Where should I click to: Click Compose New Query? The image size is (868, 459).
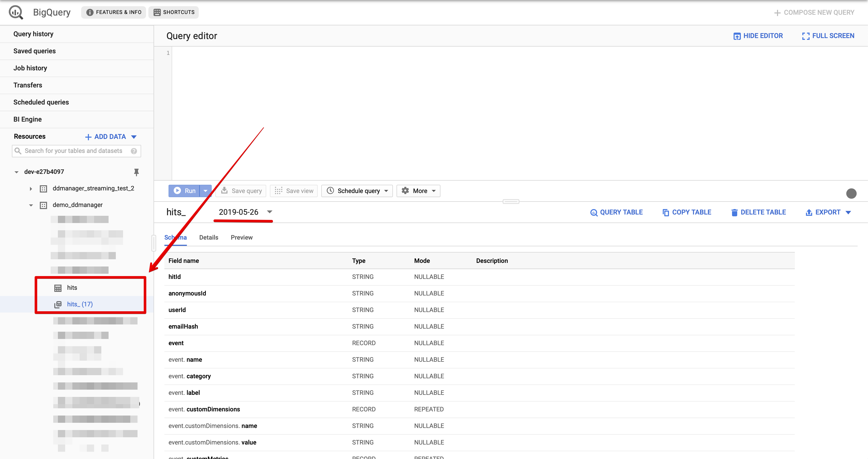pos(814,12)
